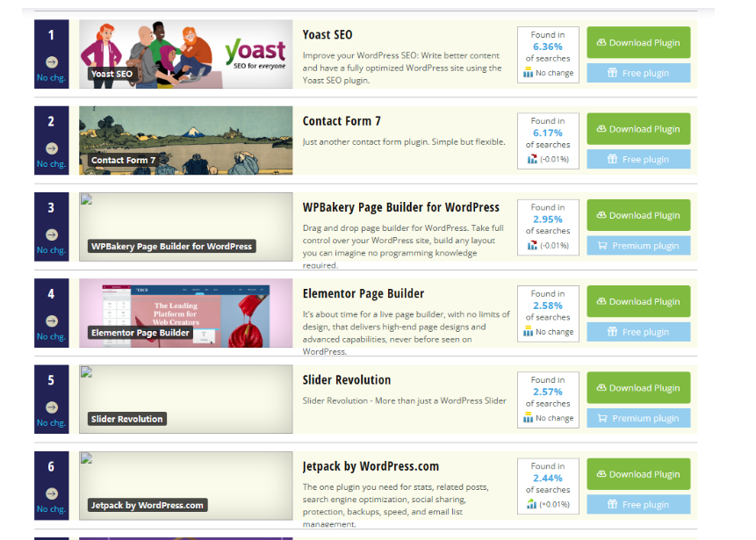Viewport: 756px width, 540px height.
Task: Click description "It's about time for a live page builder"
Action: 406,333
